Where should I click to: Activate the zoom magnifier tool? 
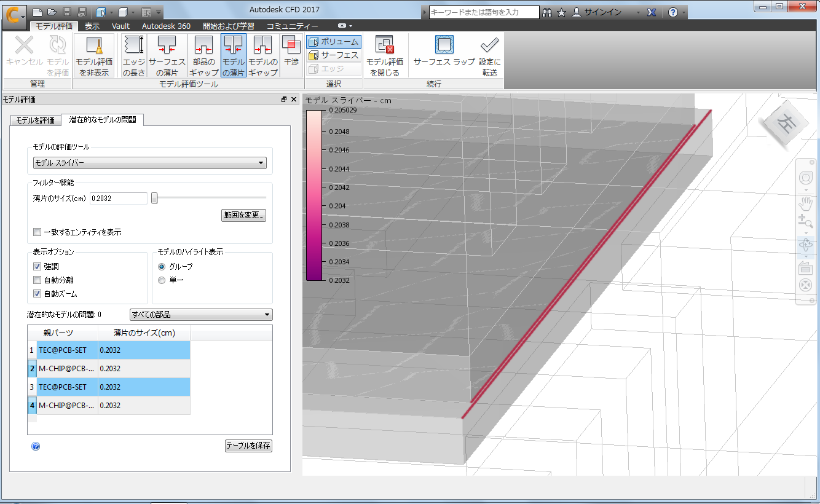point(805,222)
